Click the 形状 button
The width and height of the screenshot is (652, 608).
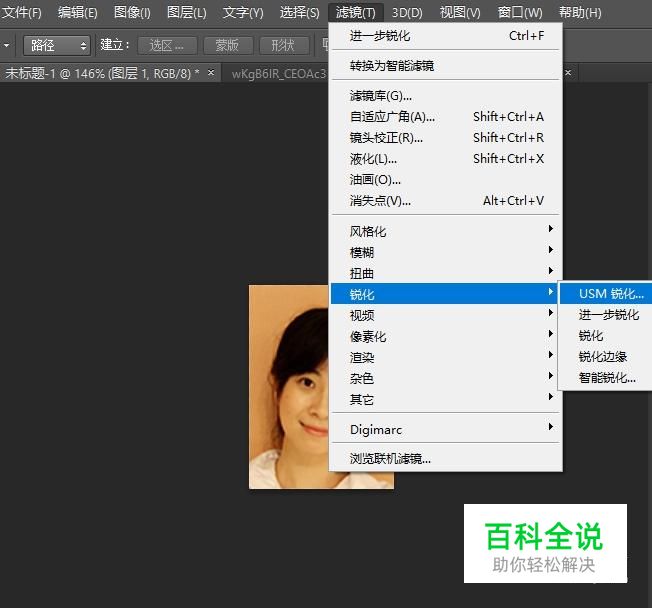(x=284, y=45)
